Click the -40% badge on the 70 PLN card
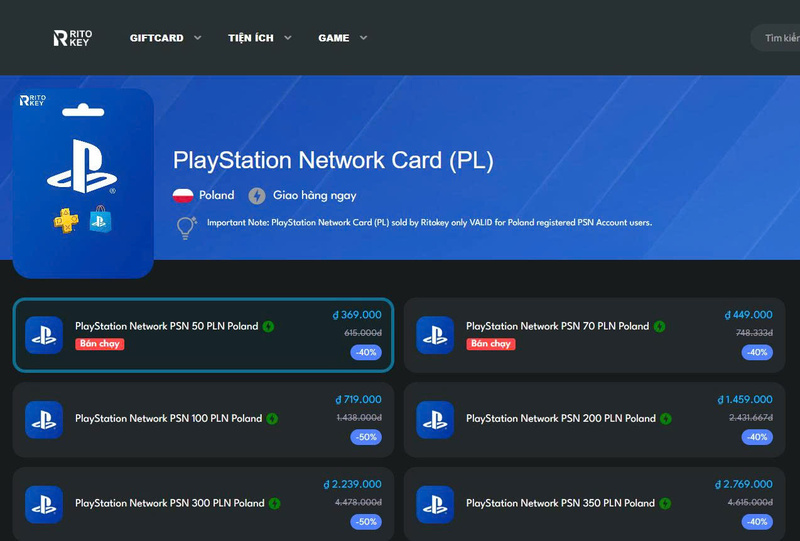This screenshot has width=800, height=541. (x=757, y=352)
